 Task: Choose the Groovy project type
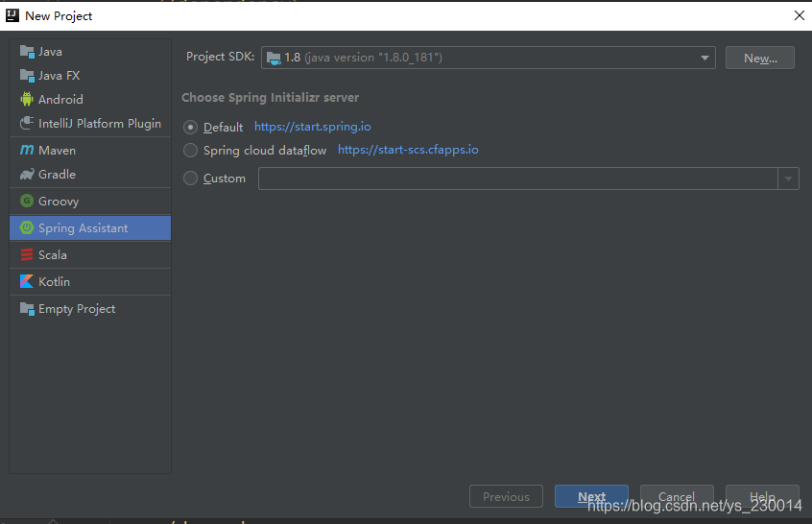pyautogui.click(x=90, y=201)
